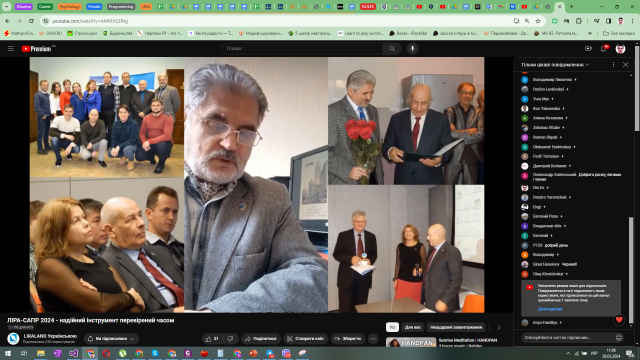Open Windows Start button
Viewport: 640px width, 360px height.
(x=8, y=353)
